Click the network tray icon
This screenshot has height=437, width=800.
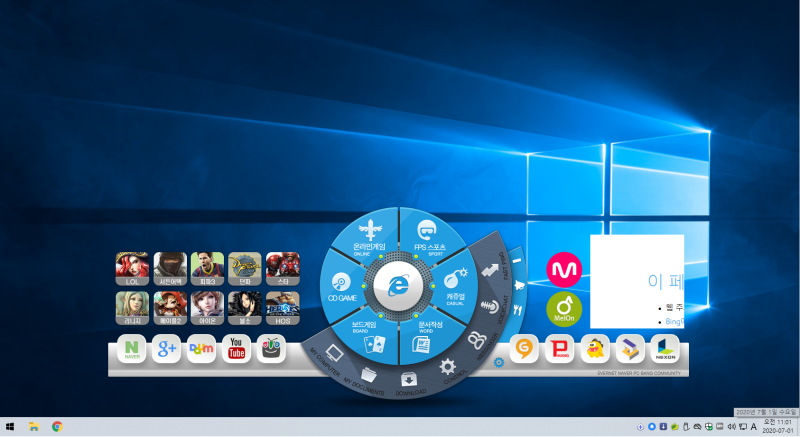tap(742, 426)
